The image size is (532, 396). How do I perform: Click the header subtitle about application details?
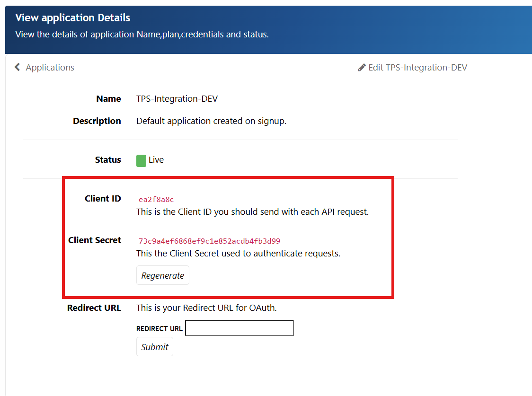pos(142,35)
